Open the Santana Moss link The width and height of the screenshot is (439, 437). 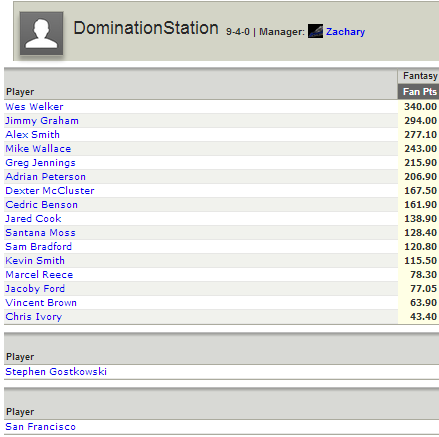[40, 233]
